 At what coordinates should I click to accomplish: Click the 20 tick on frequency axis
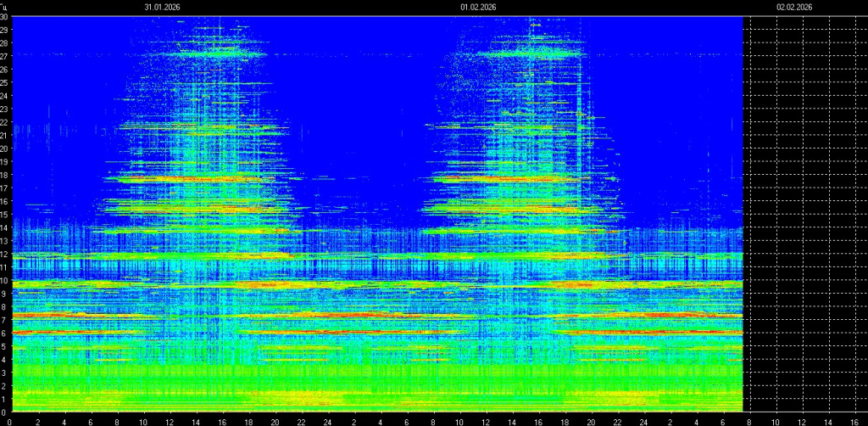pos(4,149)
